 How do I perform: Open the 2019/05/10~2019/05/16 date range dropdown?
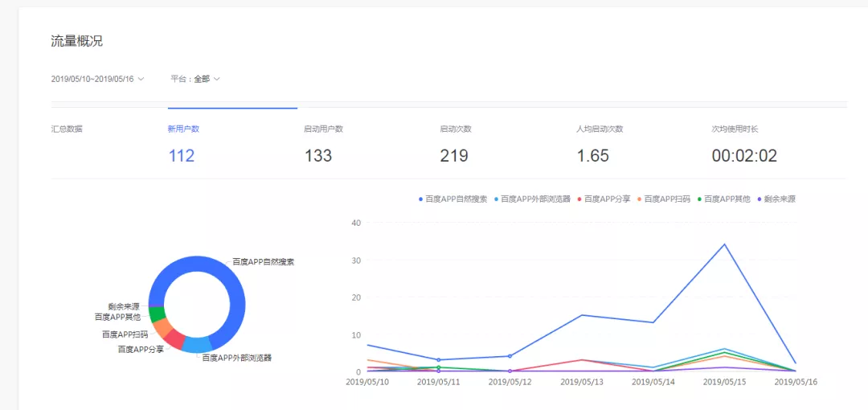[x=97, y=79]
